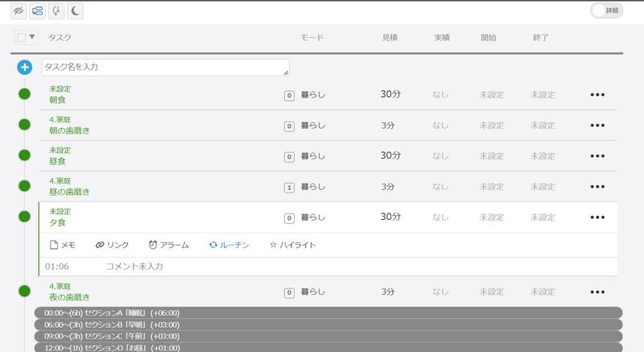Select the 昼食 task name
644x352 pixels.
[x=57, y=161]
